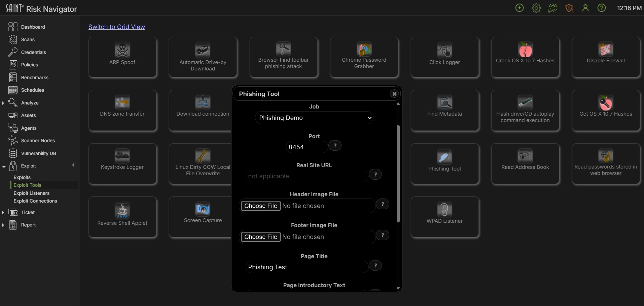This screenshot has height=306, width=644.
Task: Open Scans in the sidebar
Action: (28, 39)
